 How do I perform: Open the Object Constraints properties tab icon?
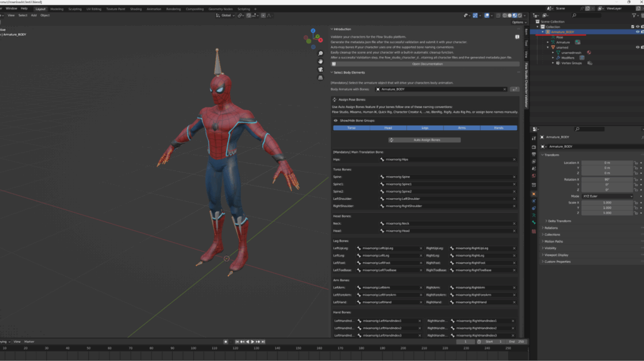click(x=533, y=208)
